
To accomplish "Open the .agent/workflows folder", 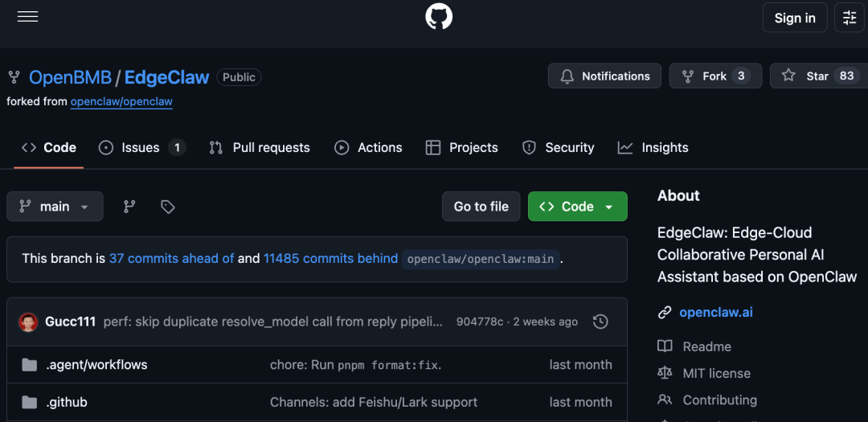I will click(x=96, y=365).
